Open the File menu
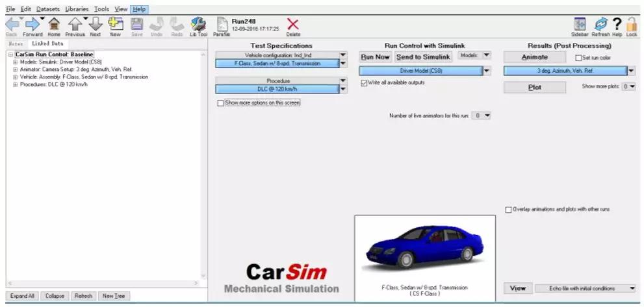 click(10, 9)
